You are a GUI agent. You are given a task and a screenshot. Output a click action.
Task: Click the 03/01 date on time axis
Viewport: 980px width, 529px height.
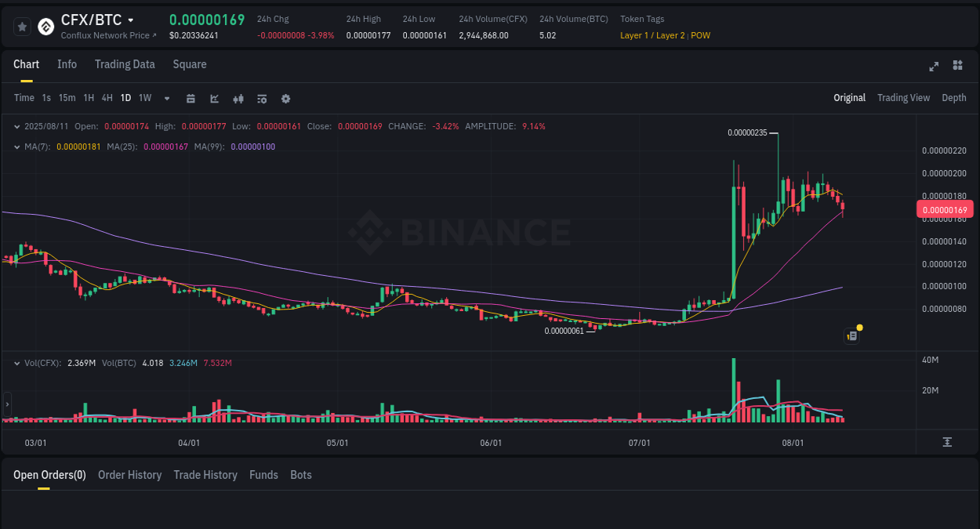click(x=36, y=443)
